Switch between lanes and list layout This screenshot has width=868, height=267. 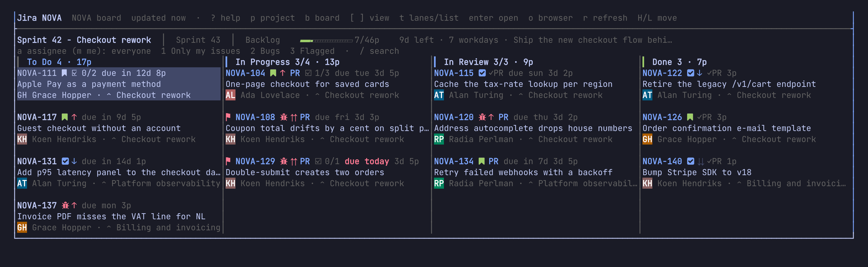pyautogui.click(x=429, y=18)
